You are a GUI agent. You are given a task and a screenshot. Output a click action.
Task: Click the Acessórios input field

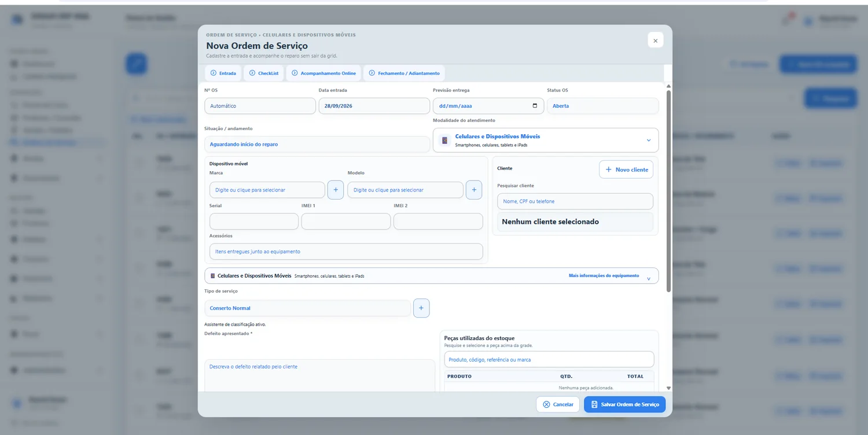[346, 252]
